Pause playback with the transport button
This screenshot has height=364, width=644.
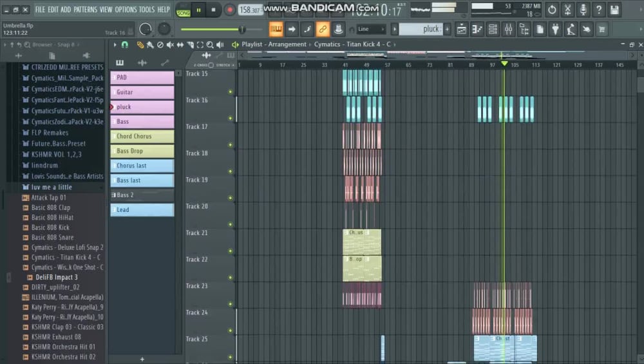(199, 10)
